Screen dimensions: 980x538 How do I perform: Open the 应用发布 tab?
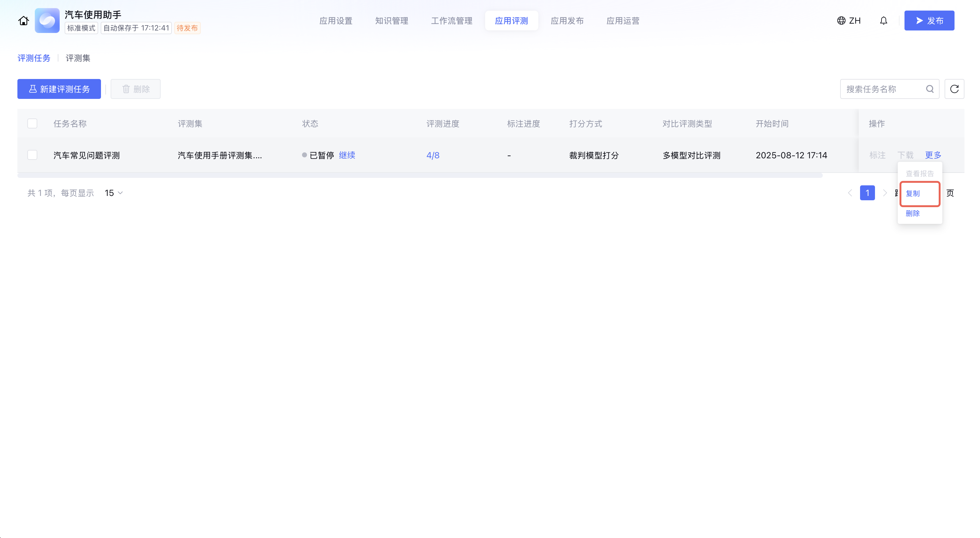coord(567,21)
